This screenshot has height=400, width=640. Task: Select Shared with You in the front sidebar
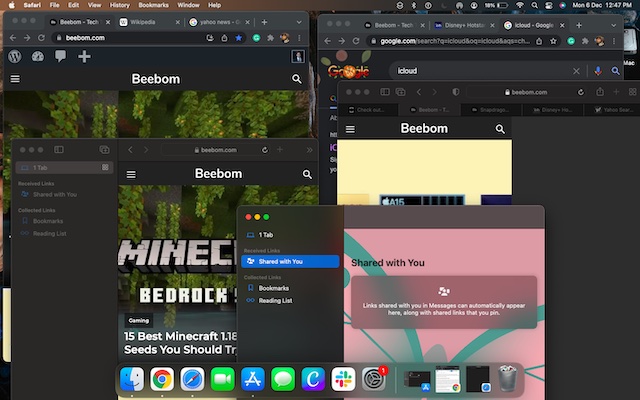coord(287,262)
